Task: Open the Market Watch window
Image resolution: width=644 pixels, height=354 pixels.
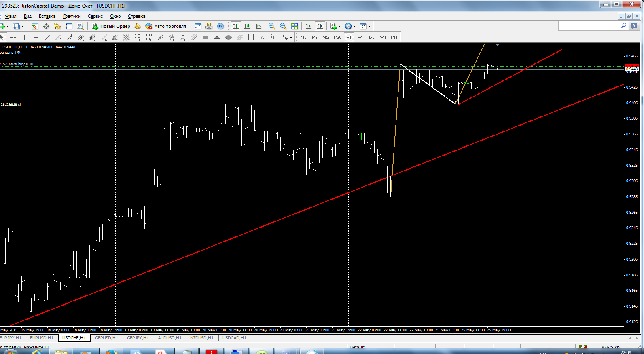Action: click(x=35, y=26)
